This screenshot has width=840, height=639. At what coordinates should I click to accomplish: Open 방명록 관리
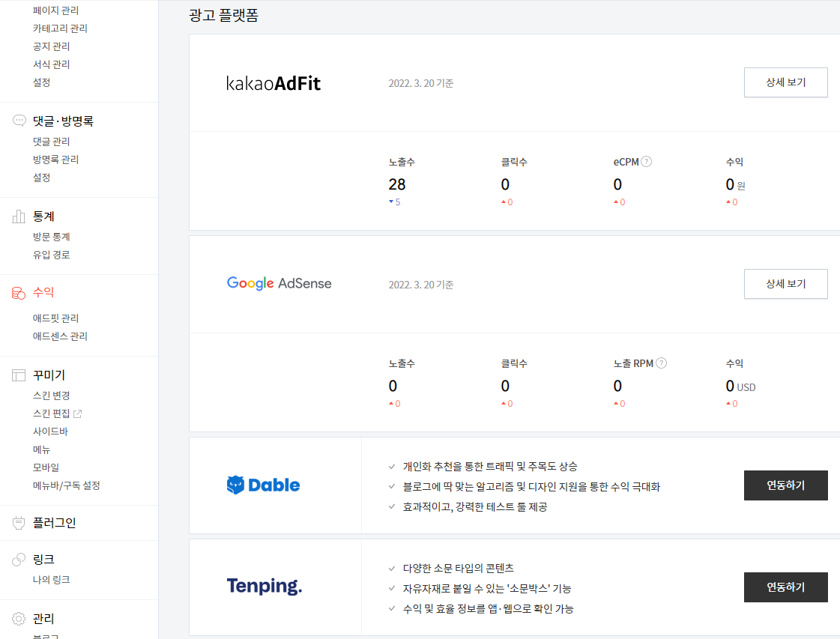click(55, 160)
